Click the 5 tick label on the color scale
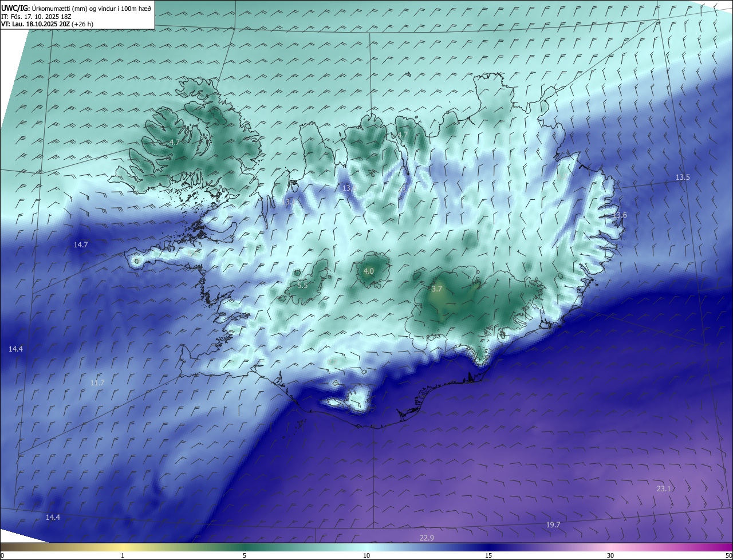The image size is (733, 560). click(x=245, y=555)
